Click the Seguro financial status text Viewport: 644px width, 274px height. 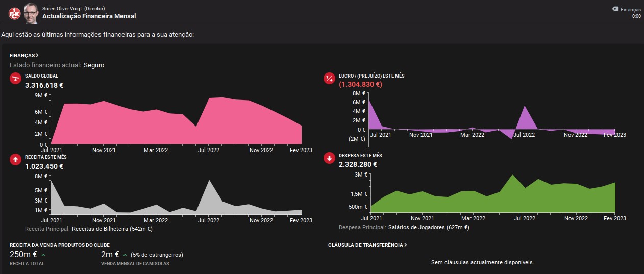94,65
